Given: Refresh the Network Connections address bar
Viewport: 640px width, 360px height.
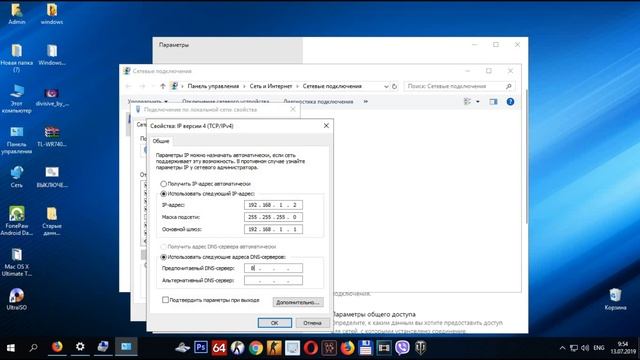Looking at the screenshot, I should 394,87.
